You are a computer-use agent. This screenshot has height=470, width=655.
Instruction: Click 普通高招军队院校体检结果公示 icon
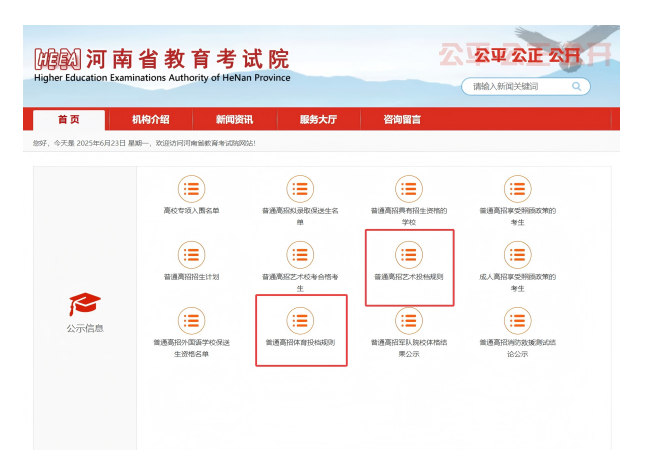408,320
